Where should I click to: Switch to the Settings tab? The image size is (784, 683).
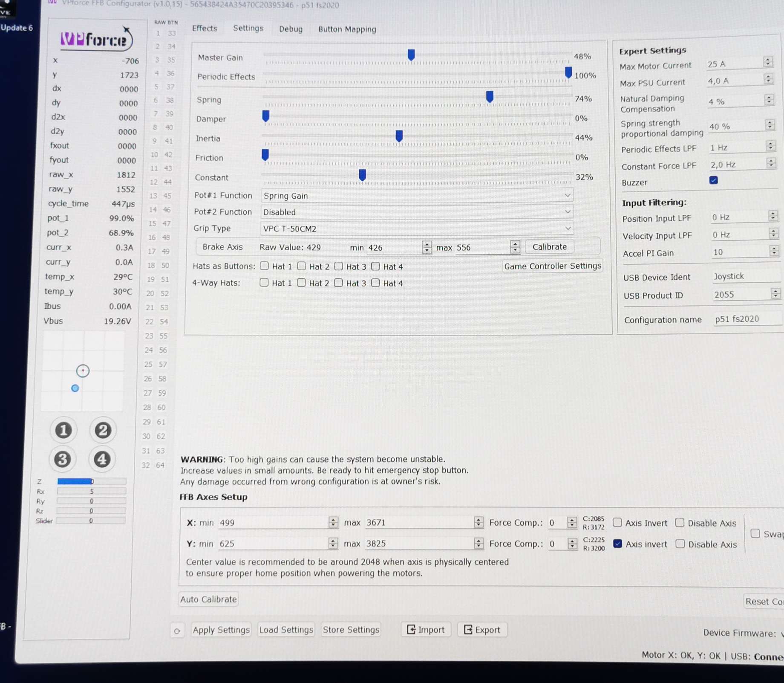(248, 28)
